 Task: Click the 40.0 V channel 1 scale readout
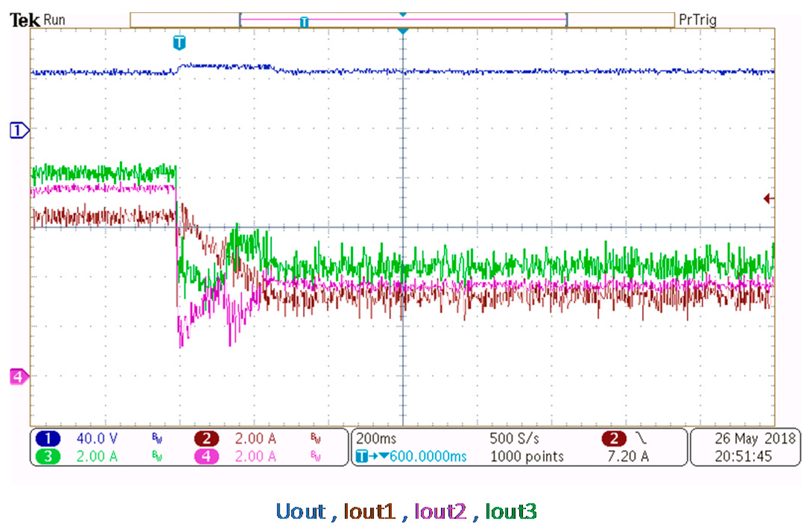(97, 438)
